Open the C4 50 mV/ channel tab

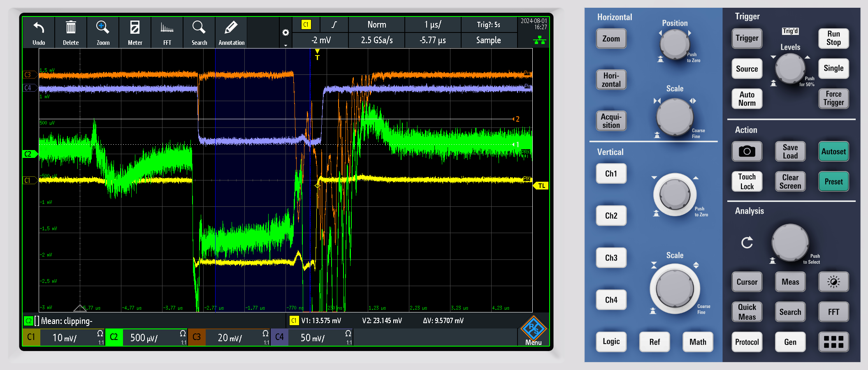(x=312, y=338)
